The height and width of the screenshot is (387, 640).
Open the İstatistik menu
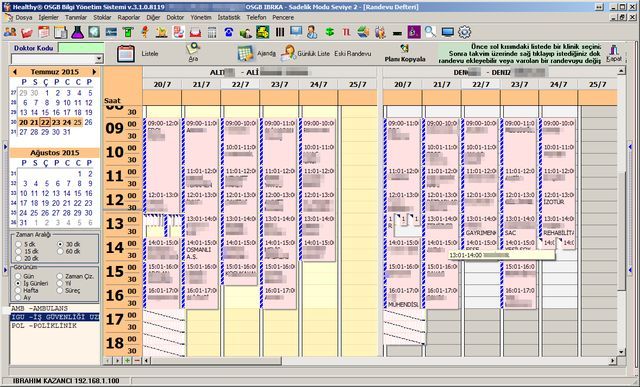[229, 18]
